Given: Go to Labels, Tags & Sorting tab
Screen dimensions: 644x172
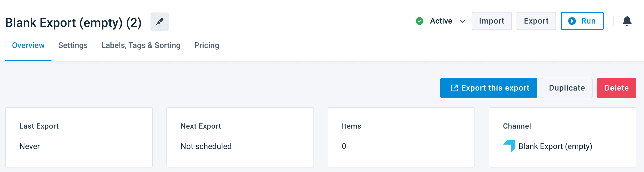Looking at the screenshot, I should pyautogui.click(x=141, y=45).
